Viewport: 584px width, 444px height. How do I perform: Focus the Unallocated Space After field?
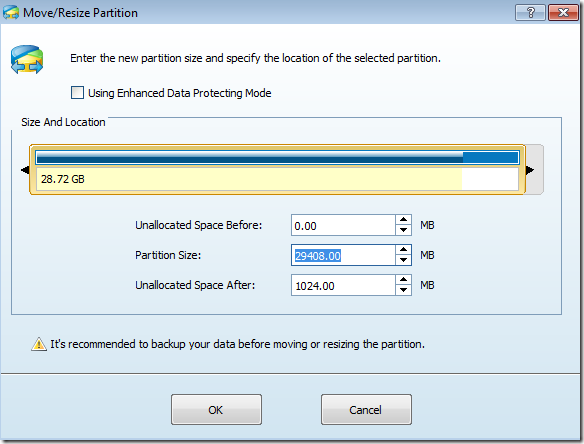[343, 285]
